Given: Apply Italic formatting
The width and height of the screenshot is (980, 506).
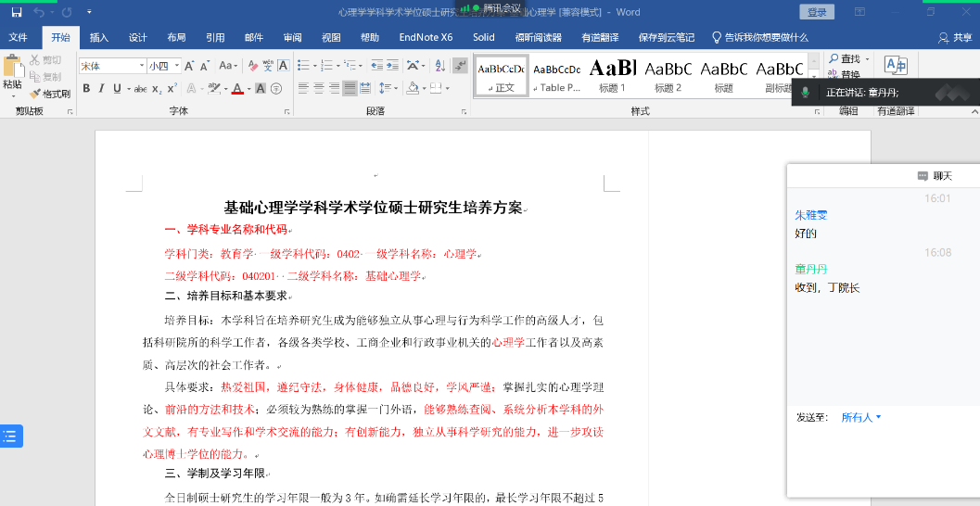Looking at the screenshot, I should tap(101, 89).
